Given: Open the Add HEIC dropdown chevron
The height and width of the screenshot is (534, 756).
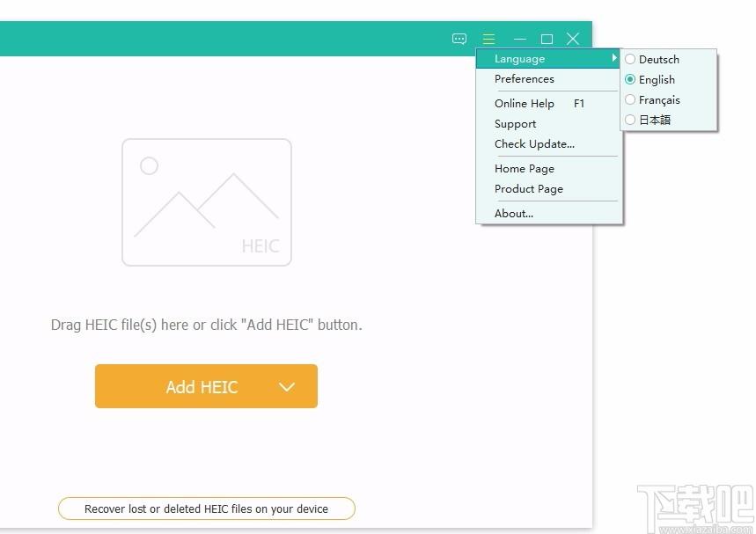Looking at the screenshot, I should [x=286, y=387].
